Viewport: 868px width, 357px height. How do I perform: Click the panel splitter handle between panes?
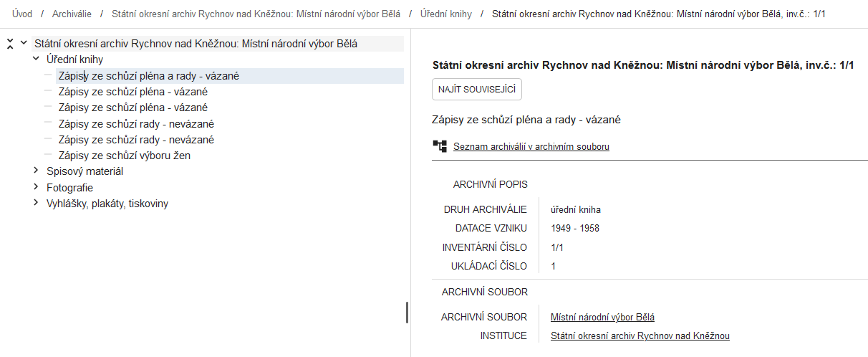tap(407, 313)
